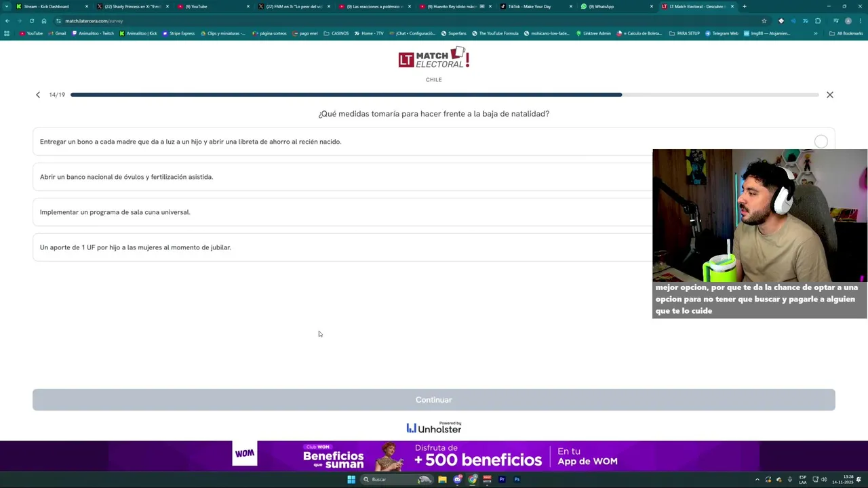Switch to FNM en X tab

pyautogui.click(x=294, y=7)
